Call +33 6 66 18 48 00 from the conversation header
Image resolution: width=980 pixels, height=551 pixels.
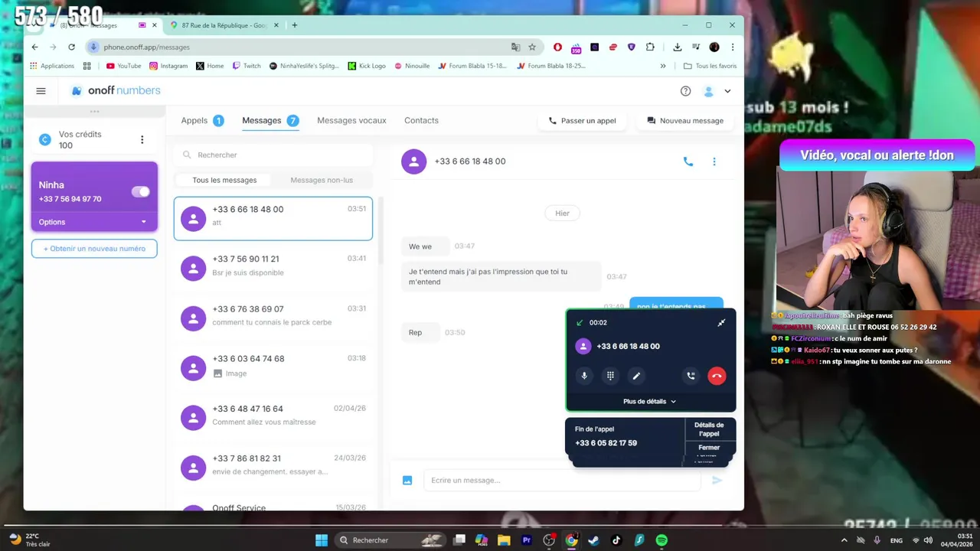click(688, 161)
